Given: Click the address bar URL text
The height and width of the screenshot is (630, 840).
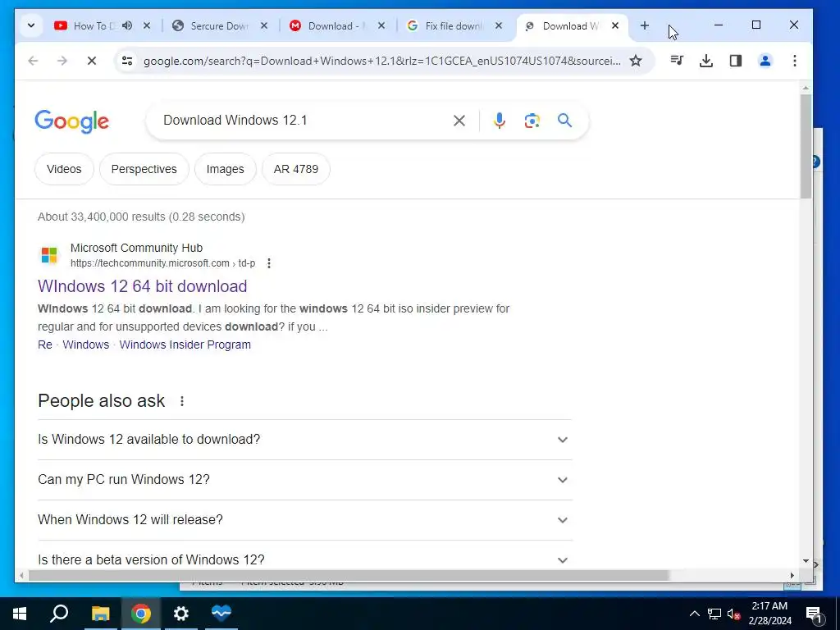Looking at the screenshot, I should tap(382, 61).
